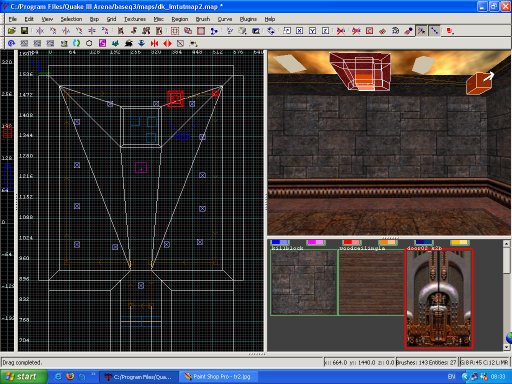Click the blue downward arrow toolbar icon

(x=141, y=43)
